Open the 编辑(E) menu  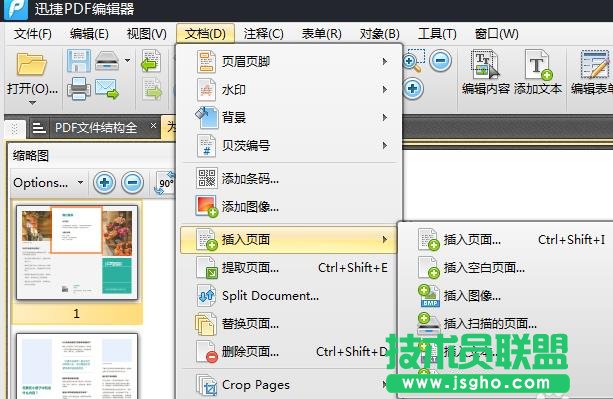[89, 34]
